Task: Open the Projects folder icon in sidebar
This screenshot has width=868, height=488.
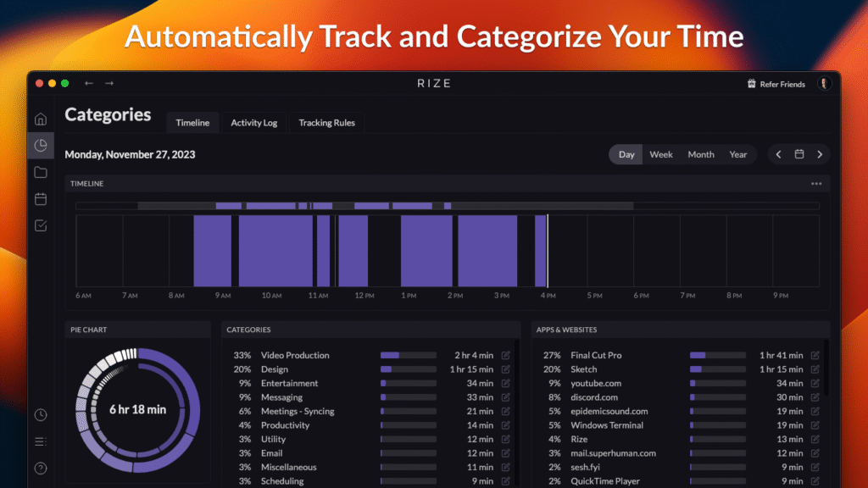Action: (41, 172)
